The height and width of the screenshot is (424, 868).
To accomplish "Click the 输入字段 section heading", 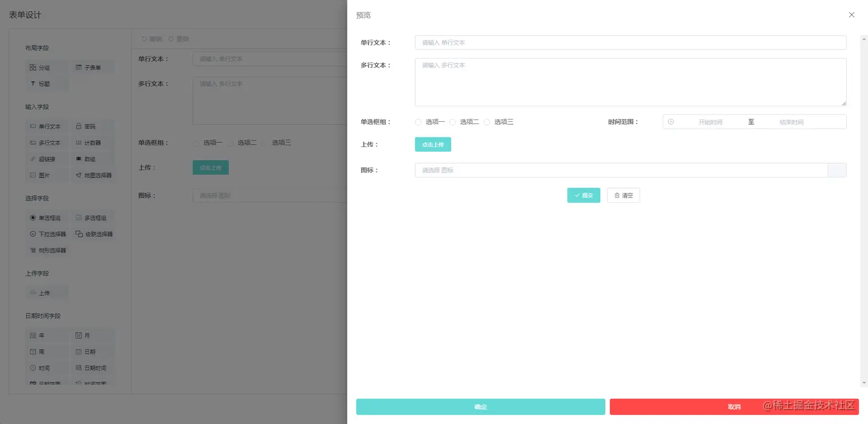I will point(37,107).
